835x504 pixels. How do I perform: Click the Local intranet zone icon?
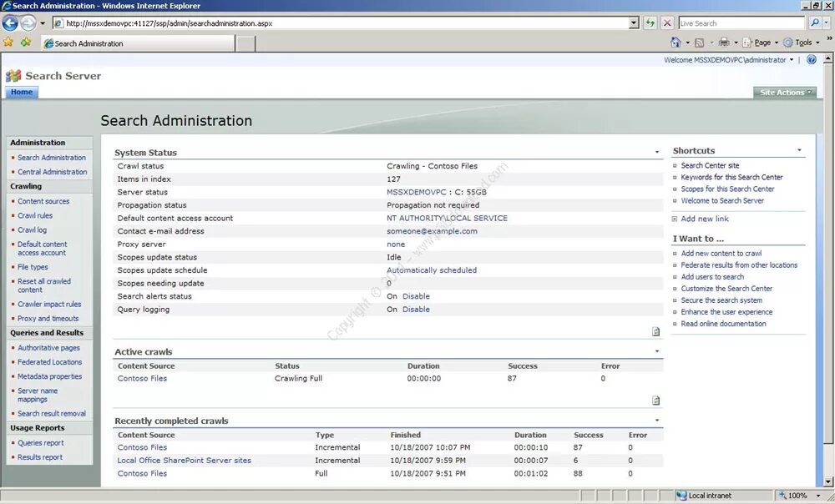click(x=681, y=496)
